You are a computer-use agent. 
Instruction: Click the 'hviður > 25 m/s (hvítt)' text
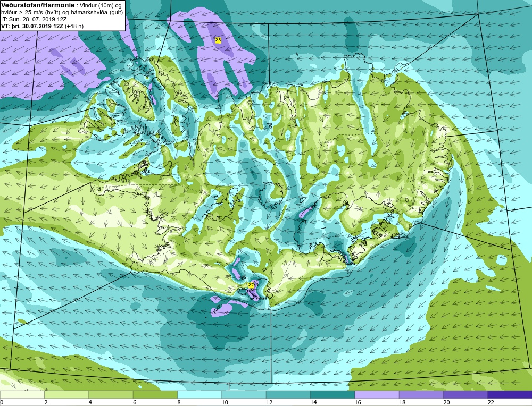tap(31, 13)
